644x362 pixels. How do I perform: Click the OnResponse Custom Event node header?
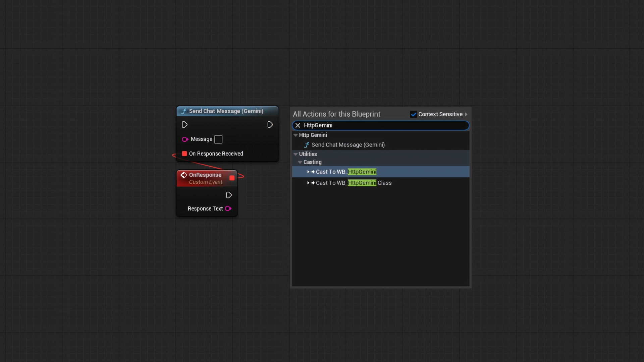point(207,178)
